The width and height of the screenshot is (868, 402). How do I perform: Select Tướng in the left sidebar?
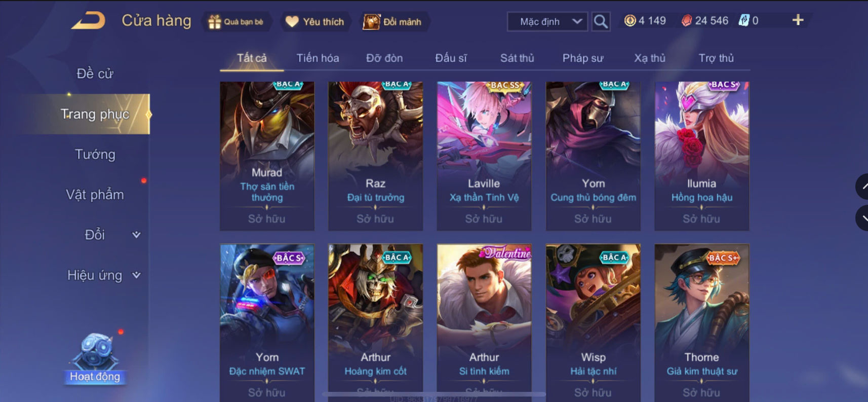[x=95, y=155]
